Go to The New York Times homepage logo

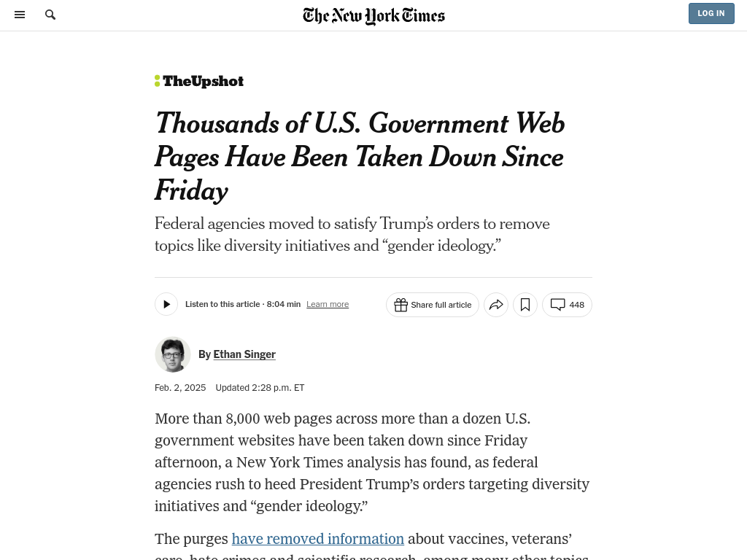pyautogui.click(x=373, y=15)
